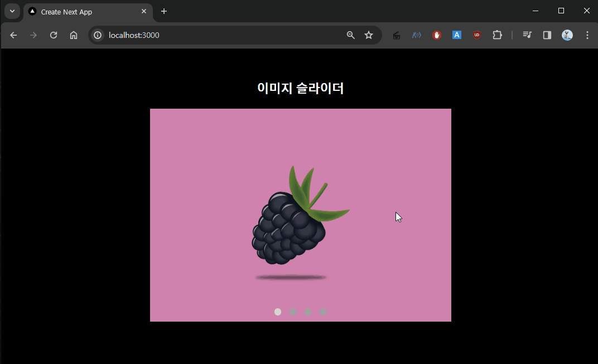
Task: Expand the tab search chevron dropdown
Action: [x=12, y=11]
